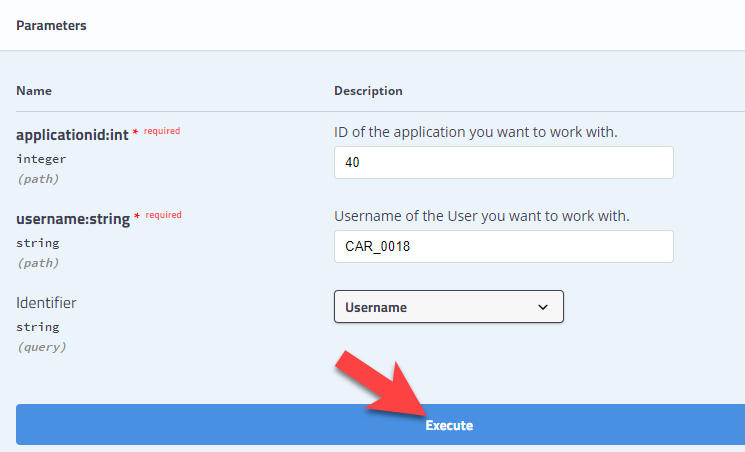Click the application ID description text
The image size is (745, 452).
476,132
